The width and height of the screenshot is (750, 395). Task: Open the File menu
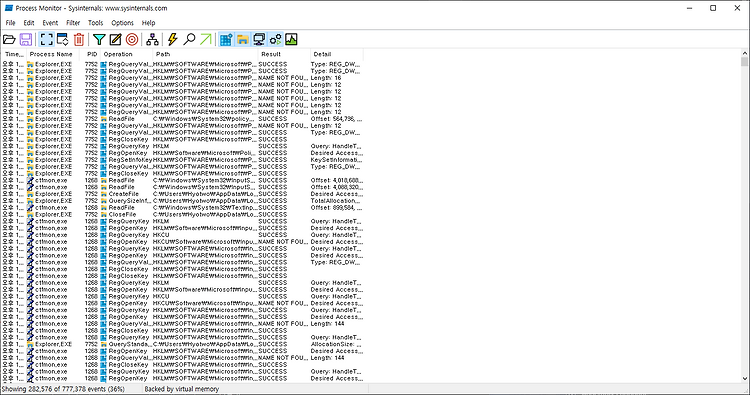click(x=11, y=22)
